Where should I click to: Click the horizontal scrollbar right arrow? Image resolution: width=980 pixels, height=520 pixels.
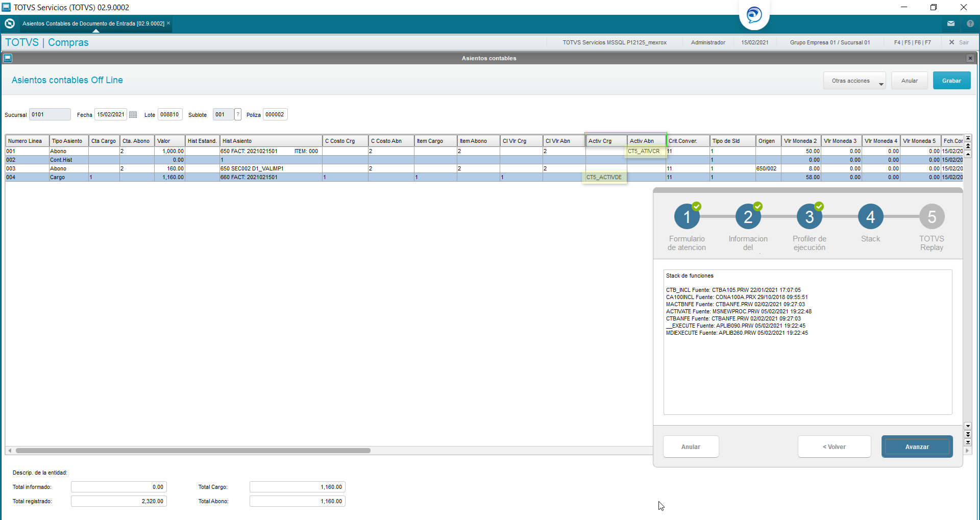(967, 451)
